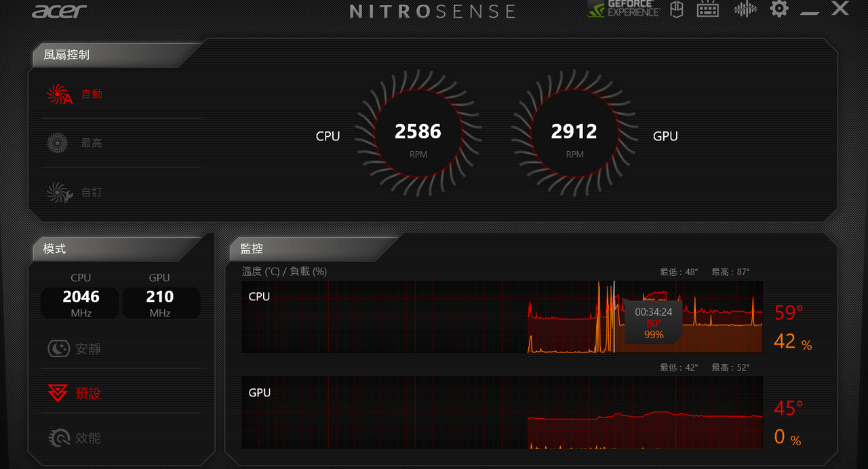Click the GPU load value 0 %
This screenshot has width=868, height=469.
tap(787, 437)
